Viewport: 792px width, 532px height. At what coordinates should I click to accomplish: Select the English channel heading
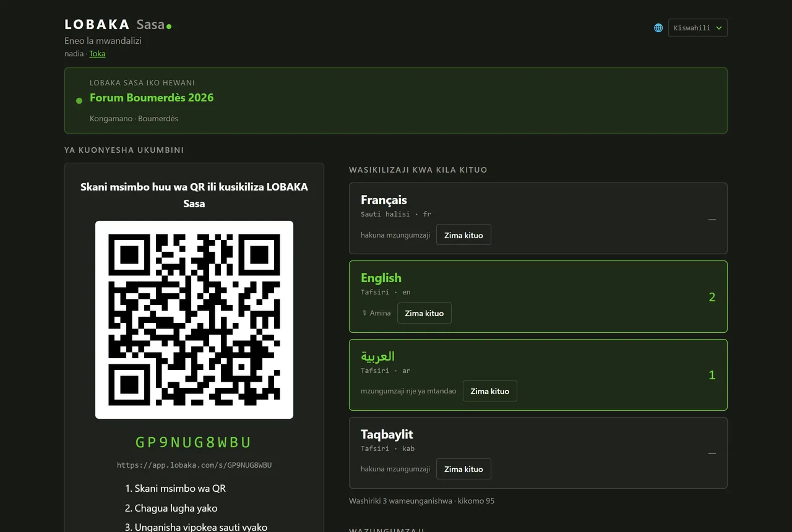point(381,278)
